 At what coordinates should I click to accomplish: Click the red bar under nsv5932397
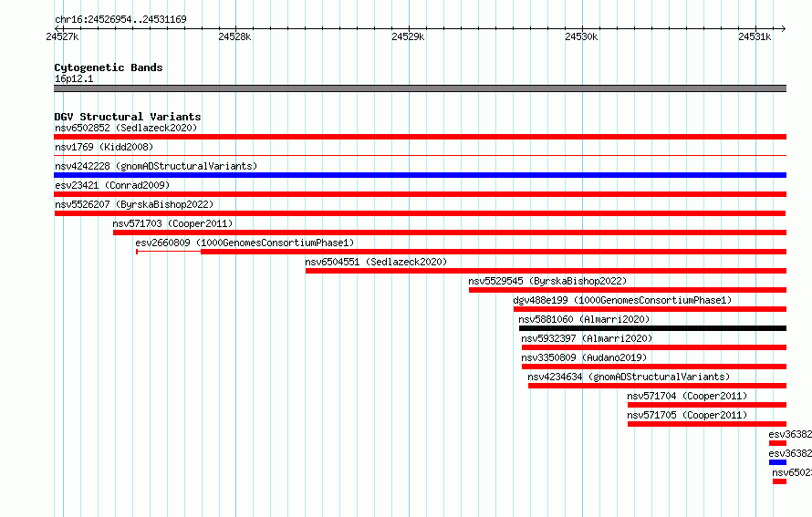(654, 347)
